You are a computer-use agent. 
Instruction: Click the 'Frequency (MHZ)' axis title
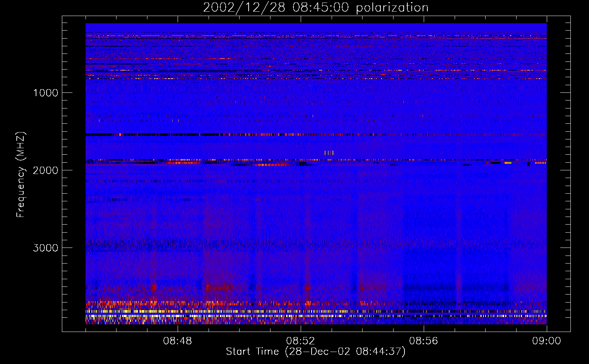click(21, 175)
